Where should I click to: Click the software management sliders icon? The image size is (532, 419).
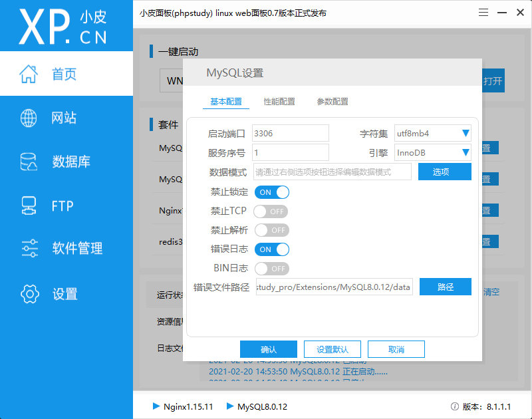pos(29,248)
